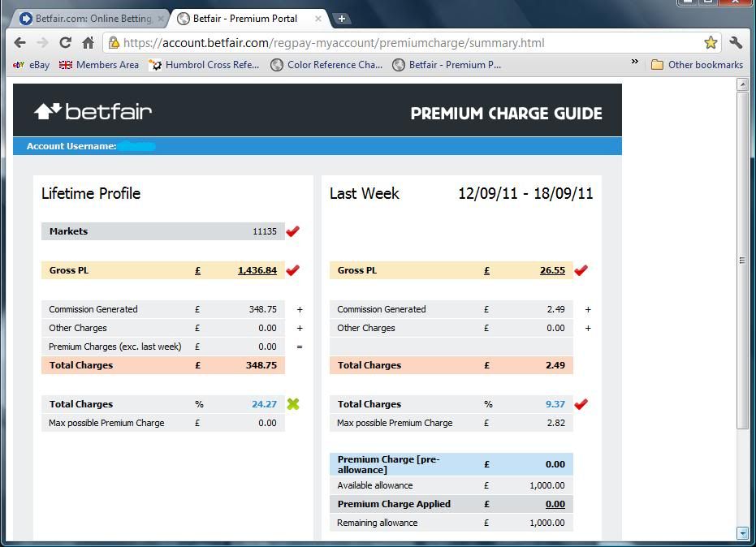Click the page scrollbar up arrow
Screen dimensions: 756x547
[742, 85]
